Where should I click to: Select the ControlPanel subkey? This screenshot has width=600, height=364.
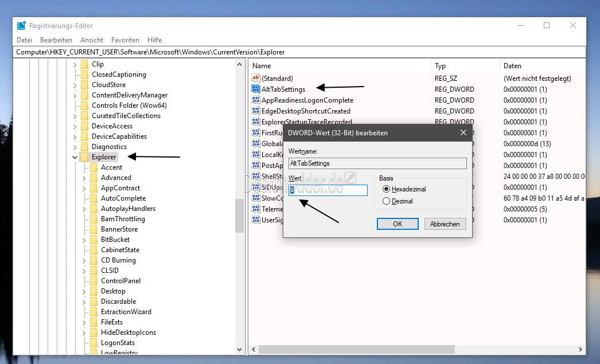click(120, 281)
